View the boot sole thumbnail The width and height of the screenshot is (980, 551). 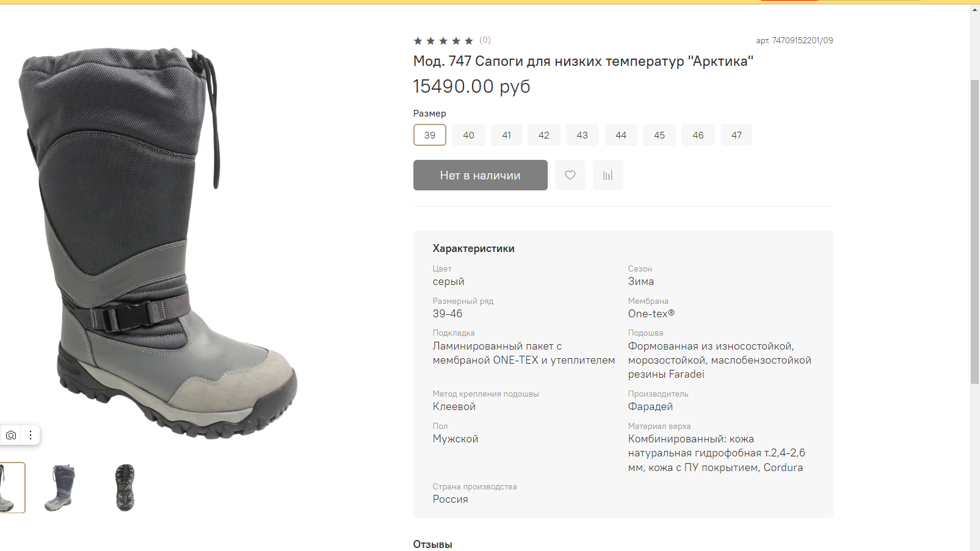pos(125,488)
